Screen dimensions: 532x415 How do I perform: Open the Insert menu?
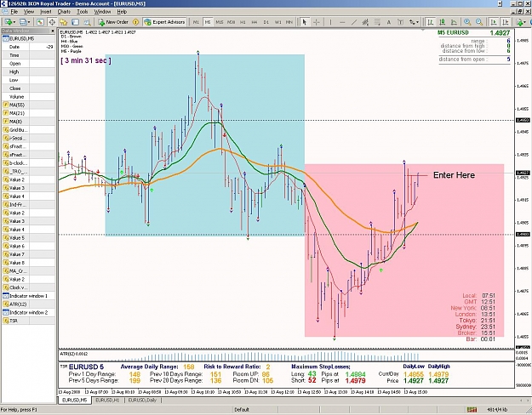[x=46, y=12]
